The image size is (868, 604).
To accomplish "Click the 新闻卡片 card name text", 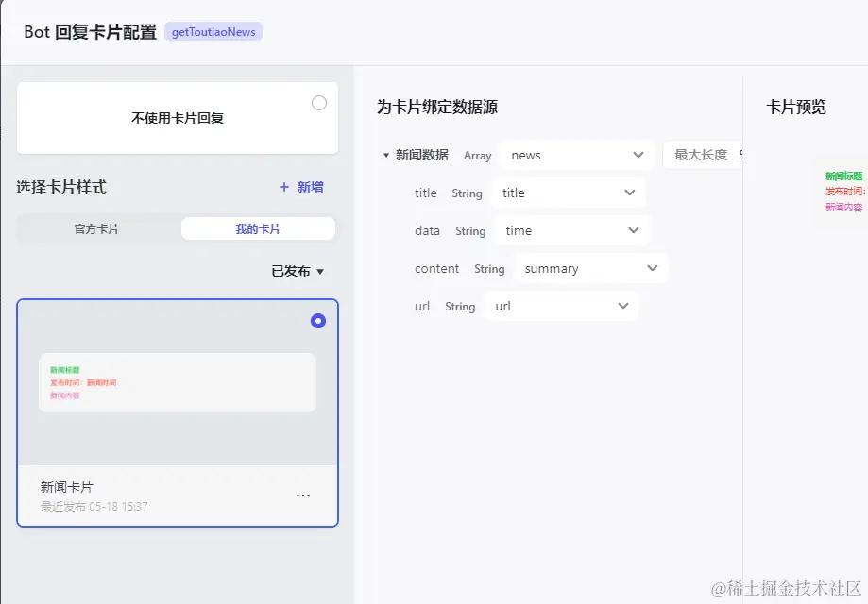I will click(67, 487).
